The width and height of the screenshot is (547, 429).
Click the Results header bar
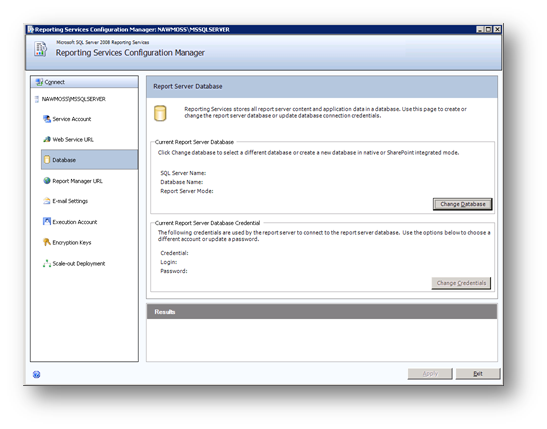tap(322, 311)
